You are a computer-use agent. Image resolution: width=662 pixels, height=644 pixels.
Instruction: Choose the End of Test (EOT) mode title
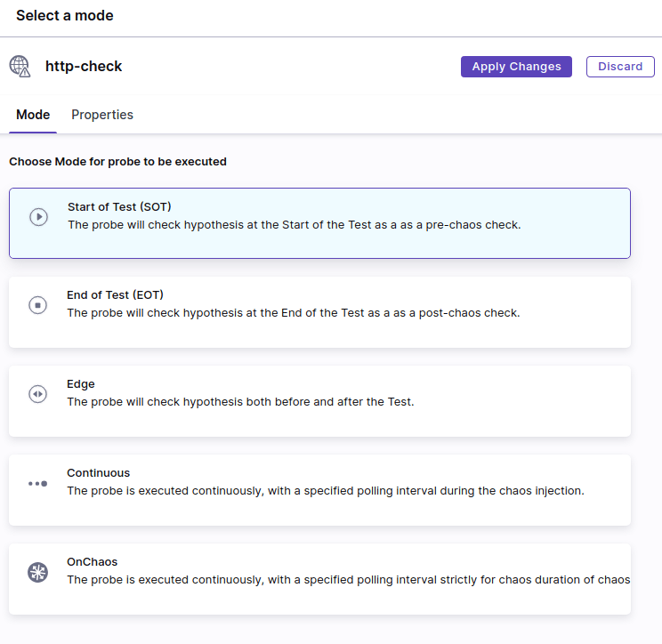click(x=115, y=295)
